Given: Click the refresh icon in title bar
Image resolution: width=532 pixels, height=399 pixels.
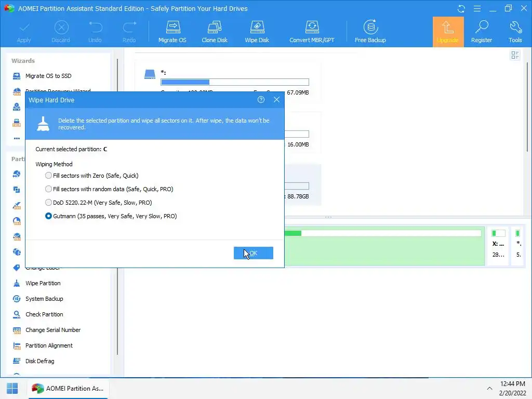Looking at the screenshot, I should (x=461, y=8).
